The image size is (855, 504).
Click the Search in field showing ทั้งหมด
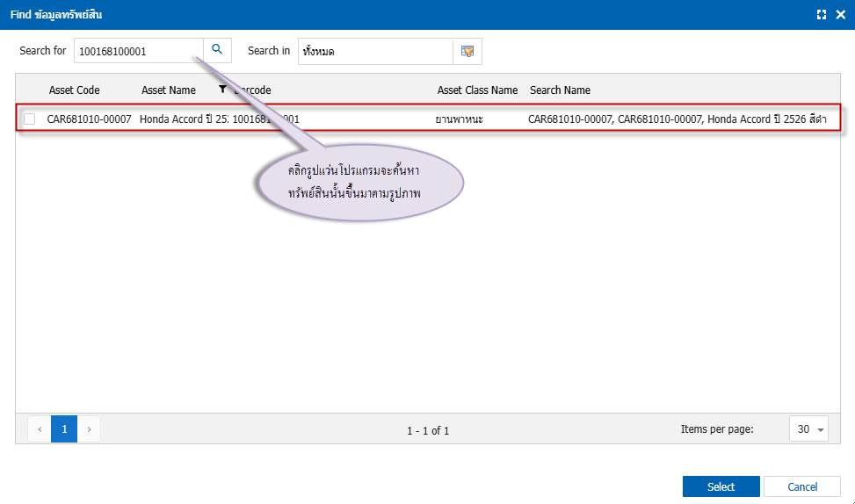pos(375,51)
